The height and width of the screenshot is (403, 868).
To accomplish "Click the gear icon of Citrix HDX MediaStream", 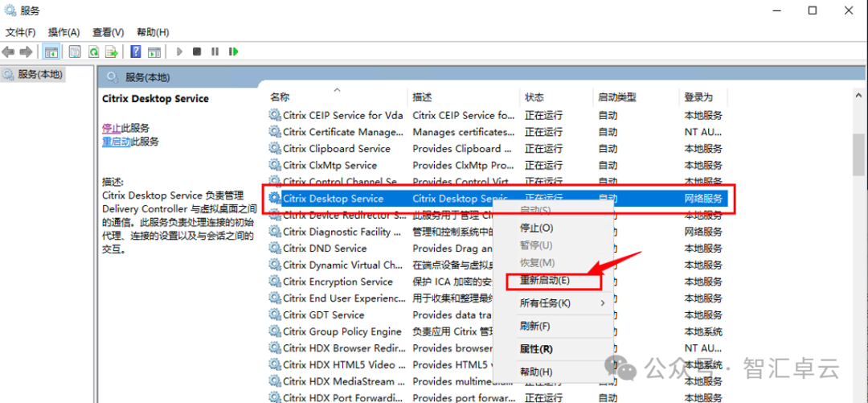I will (275, 381).
